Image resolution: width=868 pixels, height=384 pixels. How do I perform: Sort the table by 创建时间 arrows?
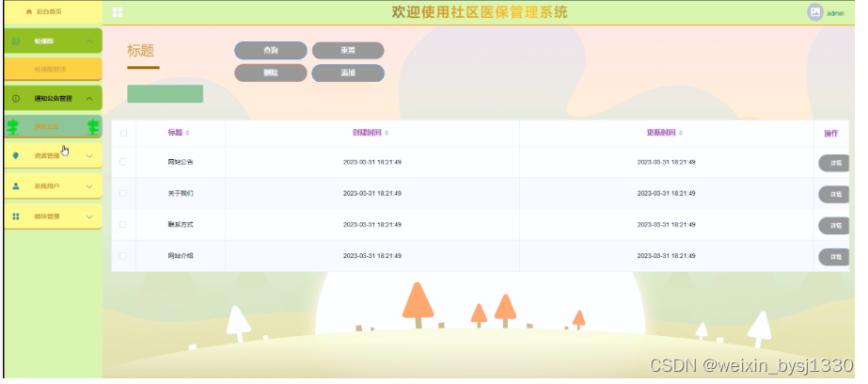point(387,133)
